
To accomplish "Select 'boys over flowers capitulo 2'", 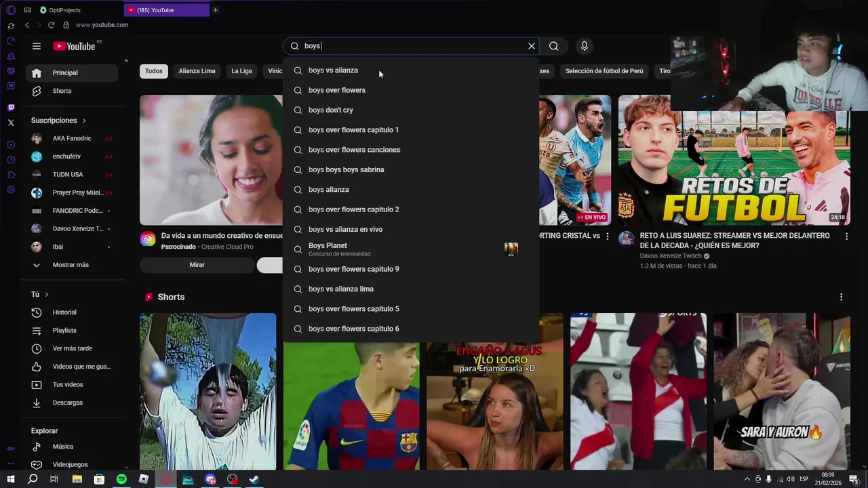I will pyautogui.click(x=411, y=209).
